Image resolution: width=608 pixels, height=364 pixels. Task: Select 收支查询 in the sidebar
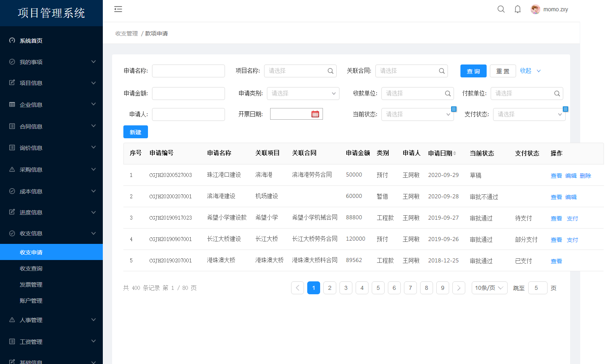(31, 268)
